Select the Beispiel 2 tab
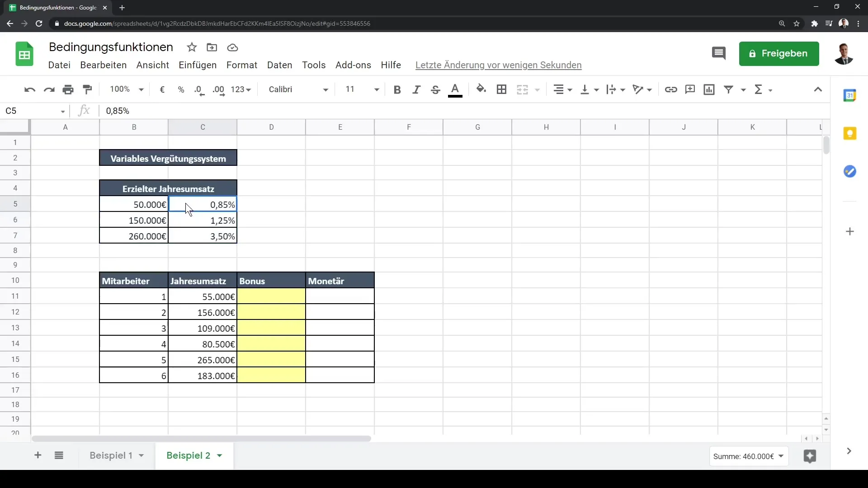 [189, 455]
